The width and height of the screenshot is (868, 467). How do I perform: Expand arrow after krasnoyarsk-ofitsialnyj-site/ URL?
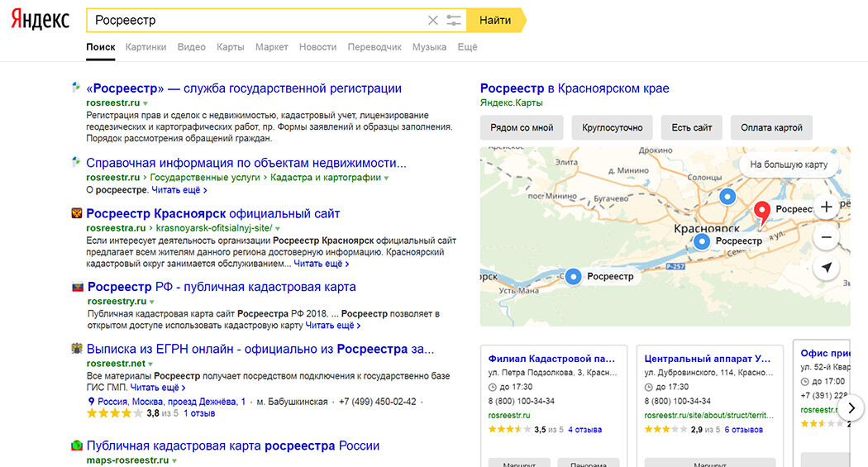pyautogui.click(x=278, y=228)
